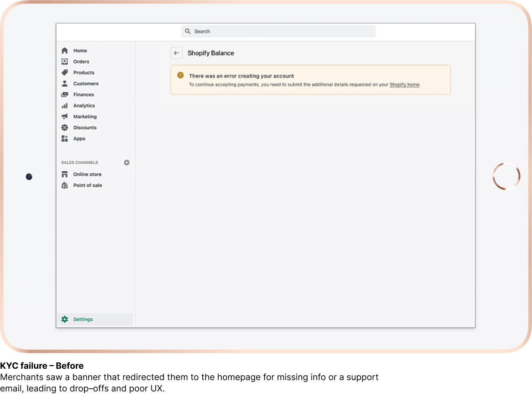Image resolution: width=532 pixels, height=394 pixels.
Task: Follow the Shopify home link in banner
Action: tap(405, 84)
